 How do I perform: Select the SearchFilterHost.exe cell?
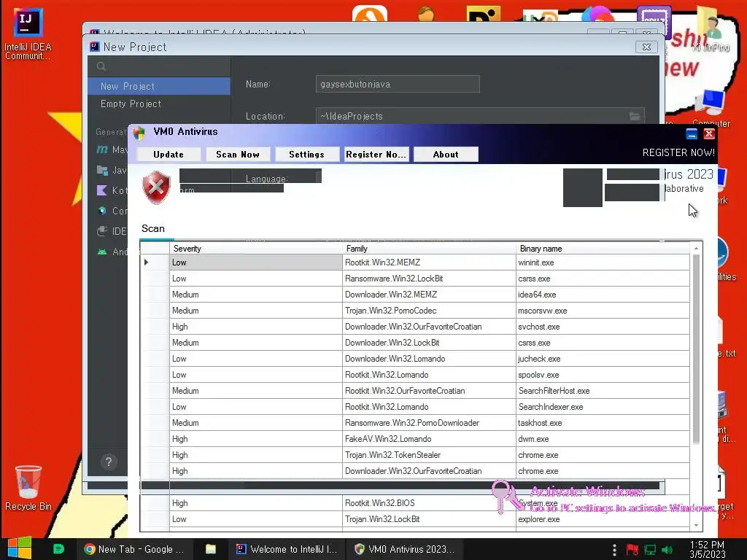coord(603,391)
